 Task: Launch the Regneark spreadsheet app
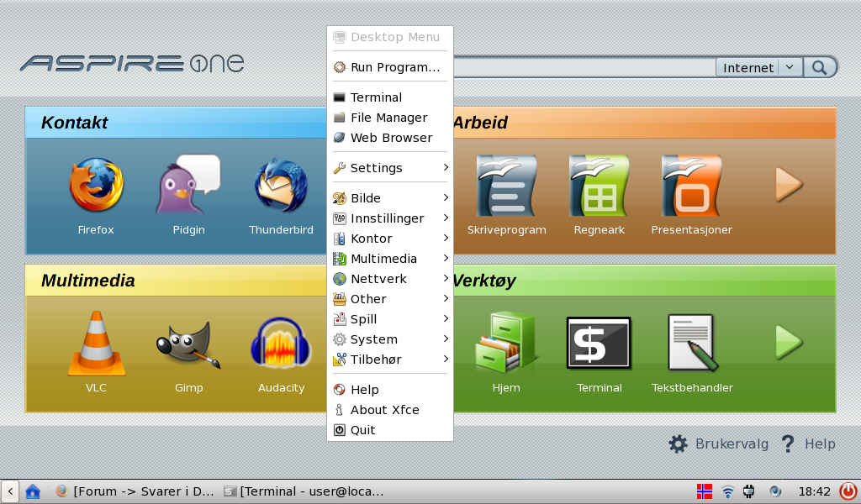[599, 186]
